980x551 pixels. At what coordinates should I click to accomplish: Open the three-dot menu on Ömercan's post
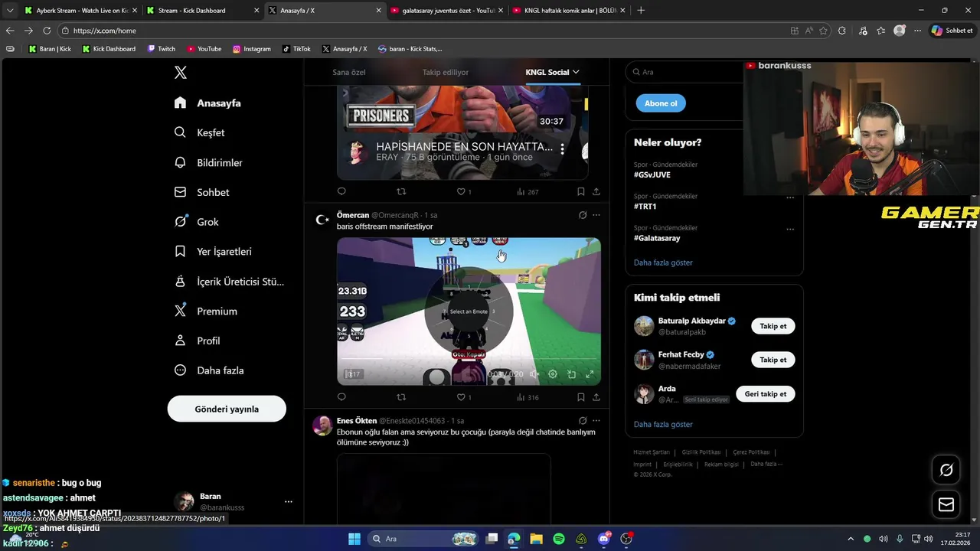click(x=596, y=215)
